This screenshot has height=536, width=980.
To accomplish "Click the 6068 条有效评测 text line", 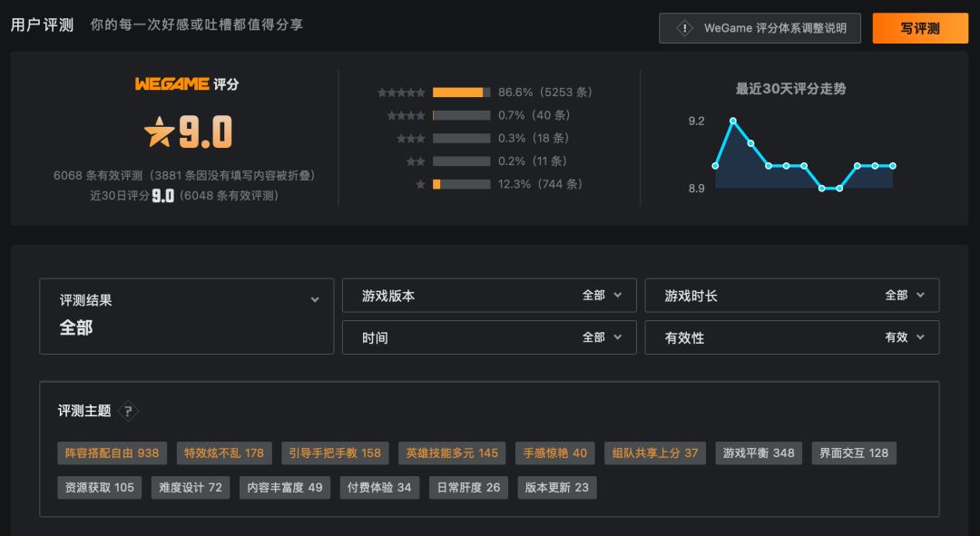I will pyautogui.click(x=184, y=176).
